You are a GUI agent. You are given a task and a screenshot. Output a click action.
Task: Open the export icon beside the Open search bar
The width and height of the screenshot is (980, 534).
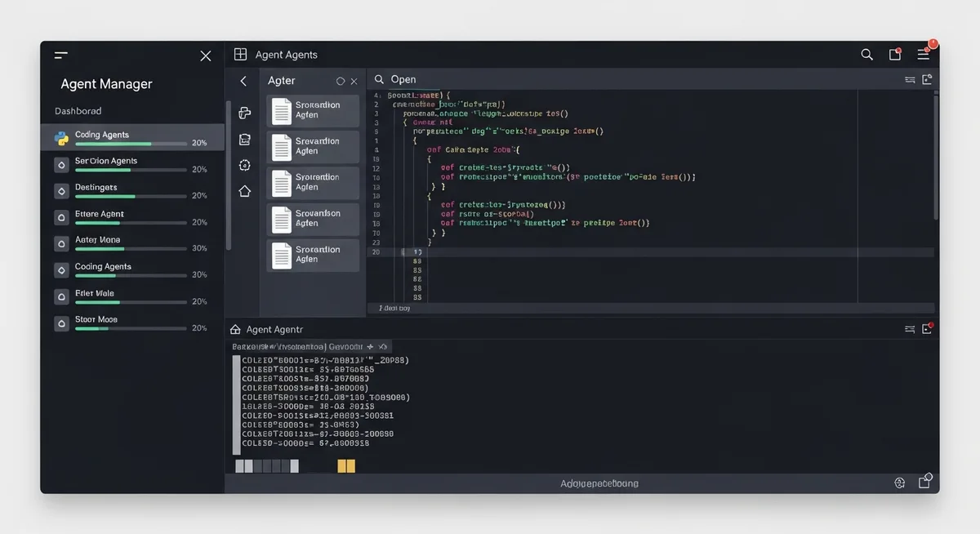tap(927, 79)
